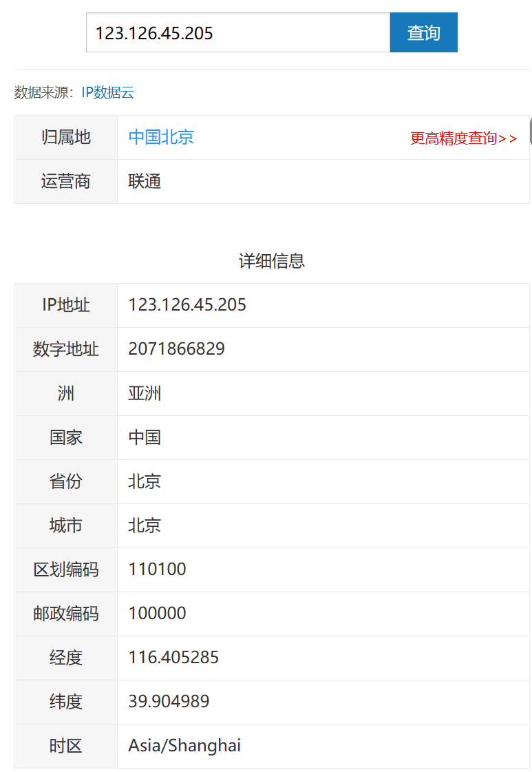Click the 运营商 row label
Viewport: 532px width, 772px height.
coord(66,181)
